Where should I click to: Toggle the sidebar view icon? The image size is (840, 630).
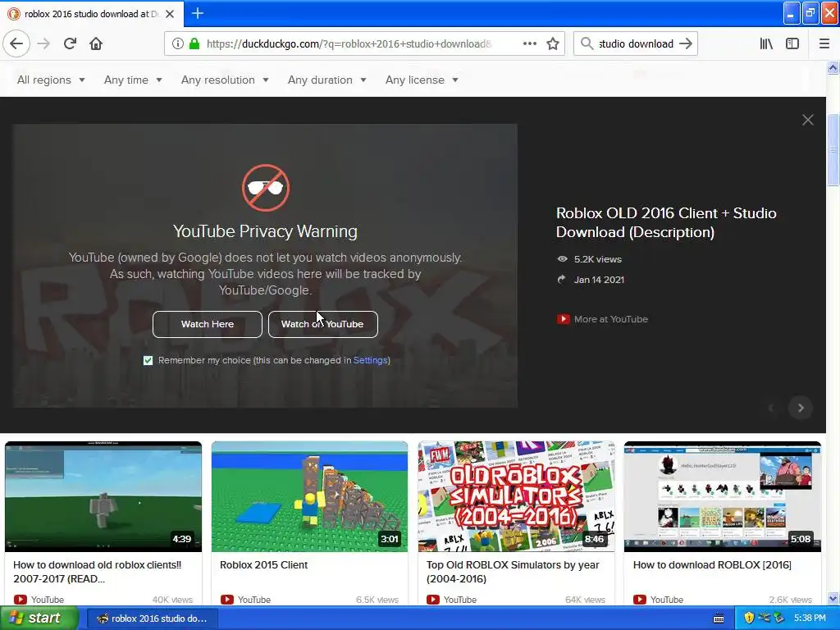point(792,43)
